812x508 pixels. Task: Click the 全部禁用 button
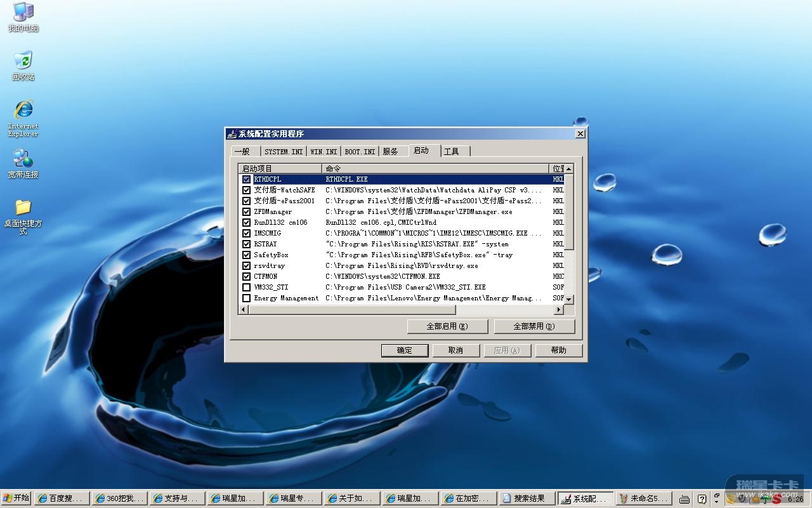pyautogui.click(x=534, y=326)
